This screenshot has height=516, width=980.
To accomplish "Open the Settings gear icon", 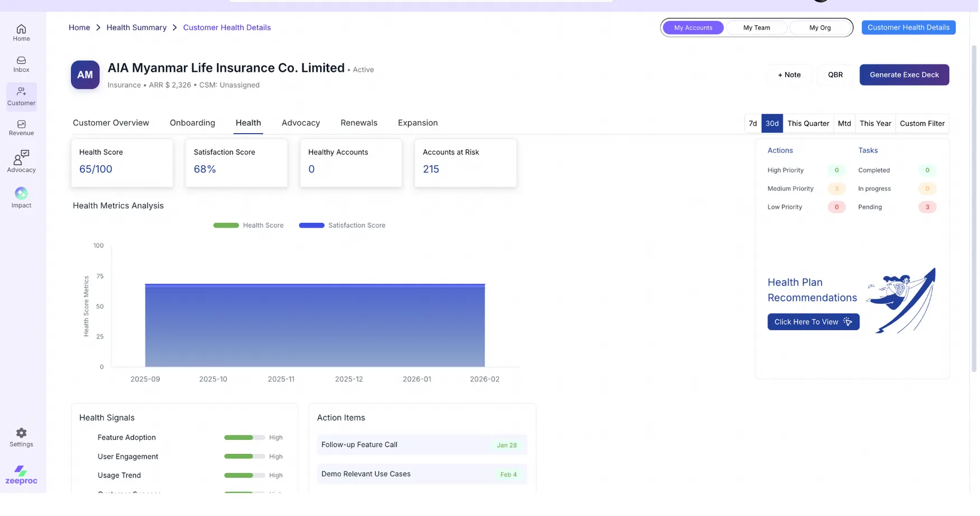I will point(21,437).
